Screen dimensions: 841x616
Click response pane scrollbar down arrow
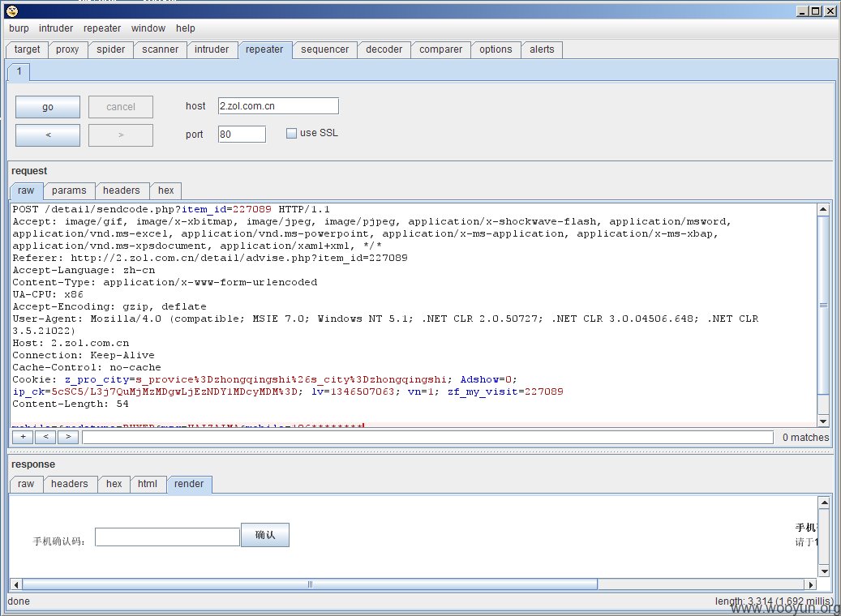(824, 571)
